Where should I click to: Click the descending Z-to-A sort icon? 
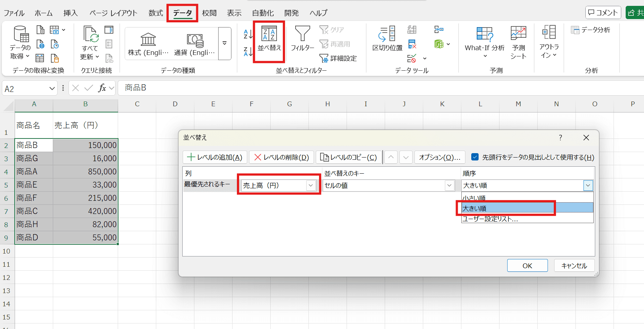pyautogui.click(x=248, y=52)
